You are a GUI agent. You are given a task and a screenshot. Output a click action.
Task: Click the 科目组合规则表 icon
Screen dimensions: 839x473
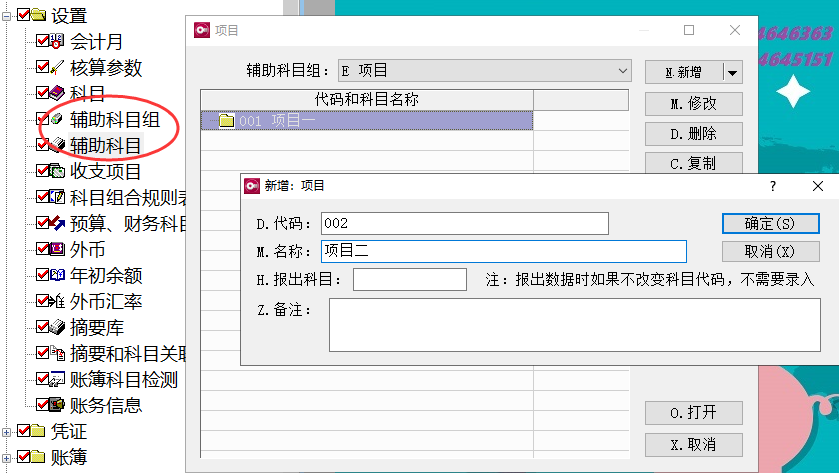coord(57,197)
